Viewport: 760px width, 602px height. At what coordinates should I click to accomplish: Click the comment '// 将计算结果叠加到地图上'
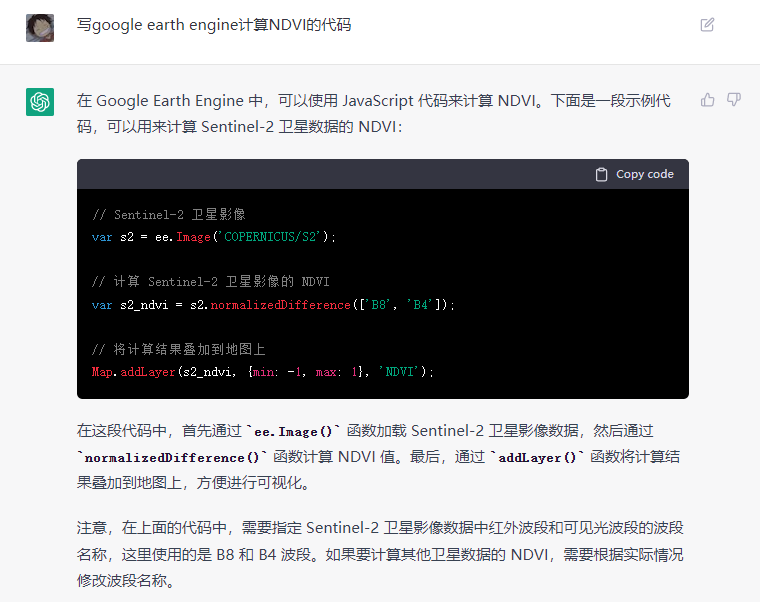point(178,349)
